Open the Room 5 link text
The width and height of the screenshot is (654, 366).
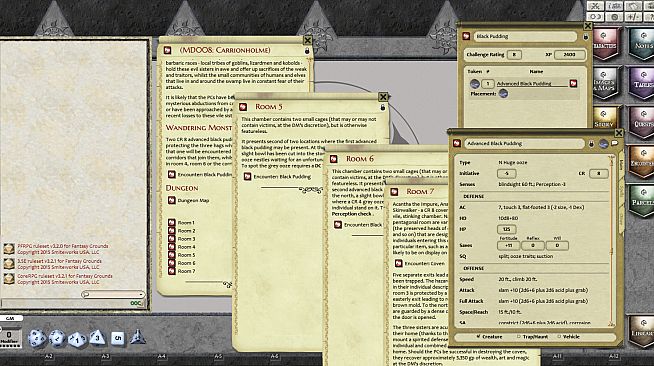click(x=186, y=255)
